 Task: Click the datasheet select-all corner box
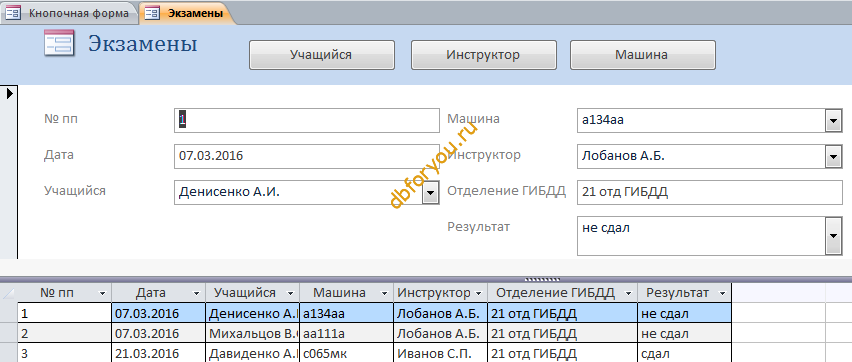pyautogui.click(x=9, y=293)
